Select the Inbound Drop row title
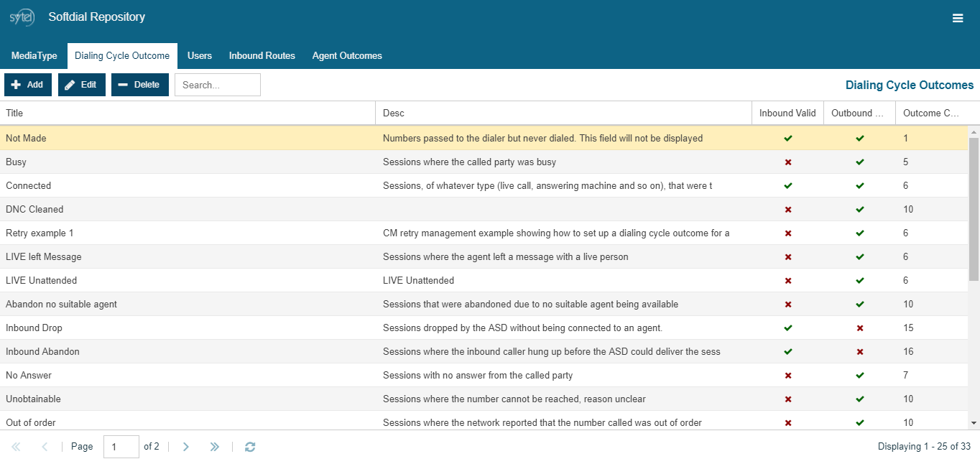This screenshot has width=980, height=464. coord(34,328)
